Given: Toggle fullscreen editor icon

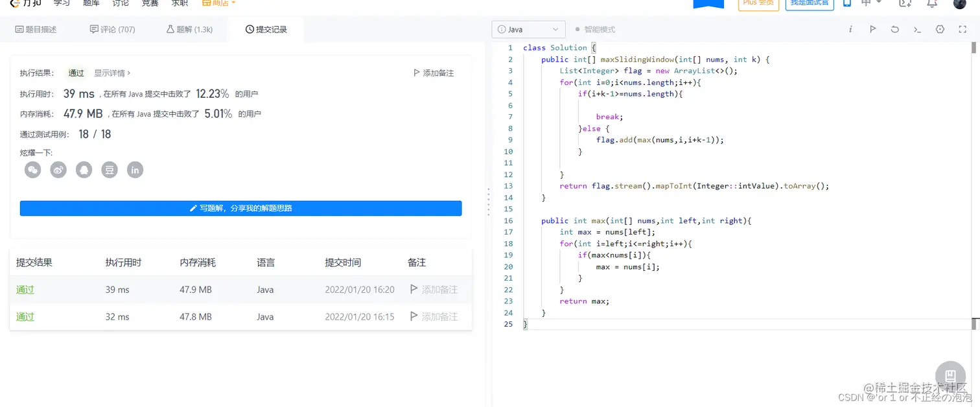Looking at the screenshot, I should pyautogui.click(x=962, y=29).
